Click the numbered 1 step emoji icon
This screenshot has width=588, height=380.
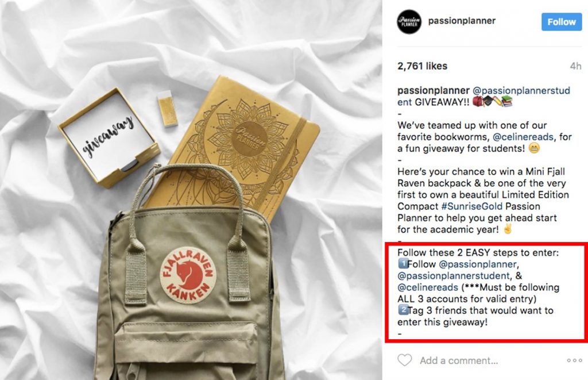[403, 264]
